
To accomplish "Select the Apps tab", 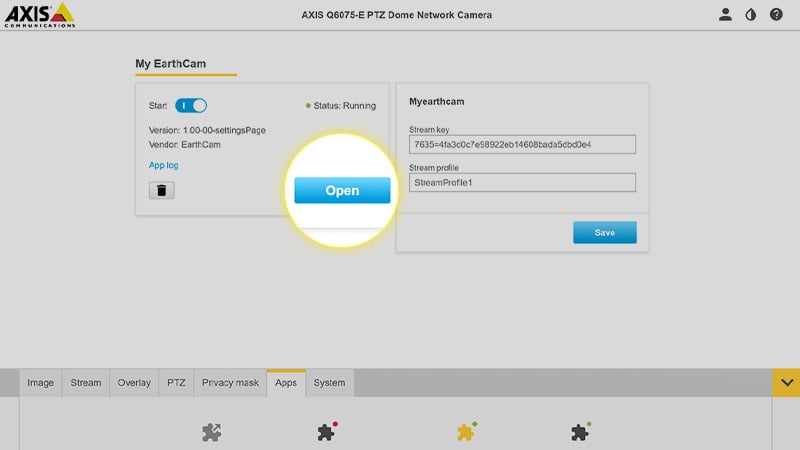I will tap(286, 383).
